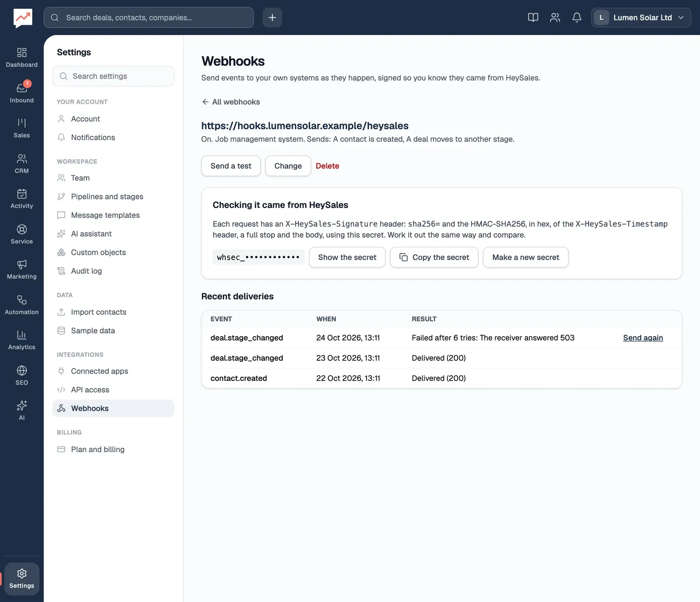Viewport: 700px width, 602px height.
Task: Open the book documentation icon
Action: click(533, 18)
